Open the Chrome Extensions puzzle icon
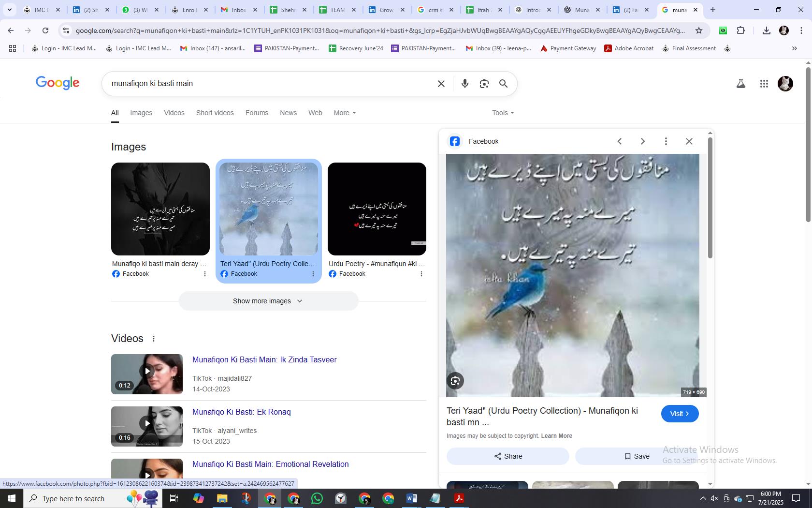Viewport: 812px width, 508px height. point(740,30)
